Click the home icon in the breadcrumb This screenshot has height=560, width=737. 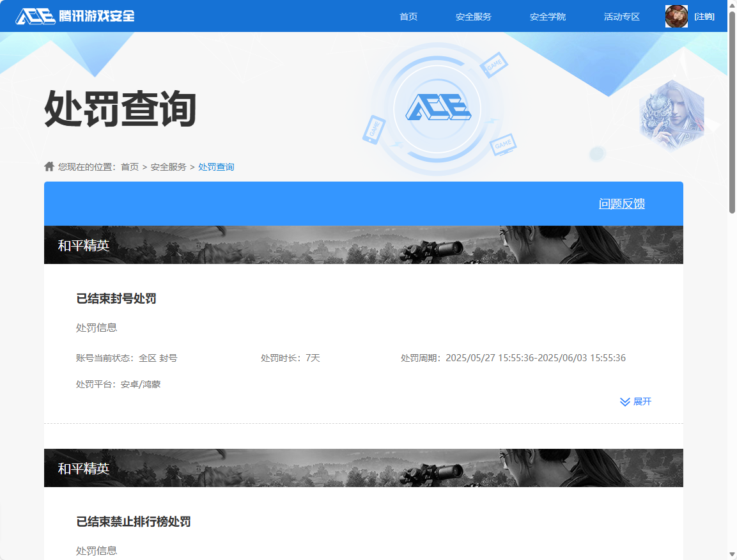(x=49, y=166)
